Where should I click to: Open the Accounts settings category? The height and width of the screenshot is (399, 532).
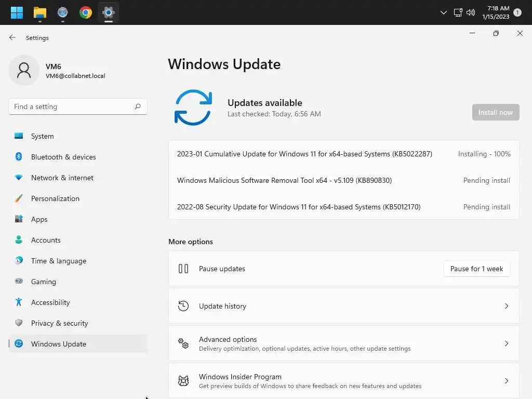(78, 240)
